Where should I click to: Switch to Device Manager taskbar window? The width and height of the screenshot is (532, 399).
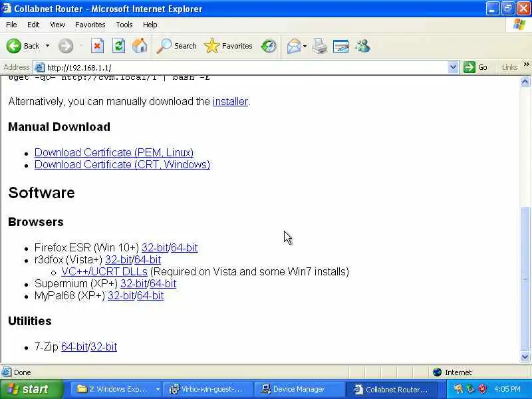click(x=299, y=389)
